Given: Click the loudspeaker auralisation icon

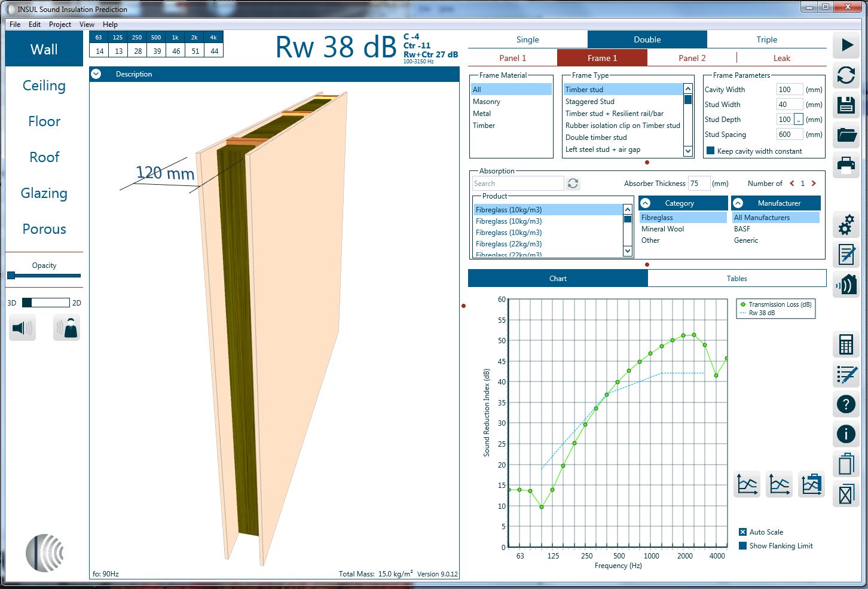Looking at the screenshot, I should tap(23, 328).
